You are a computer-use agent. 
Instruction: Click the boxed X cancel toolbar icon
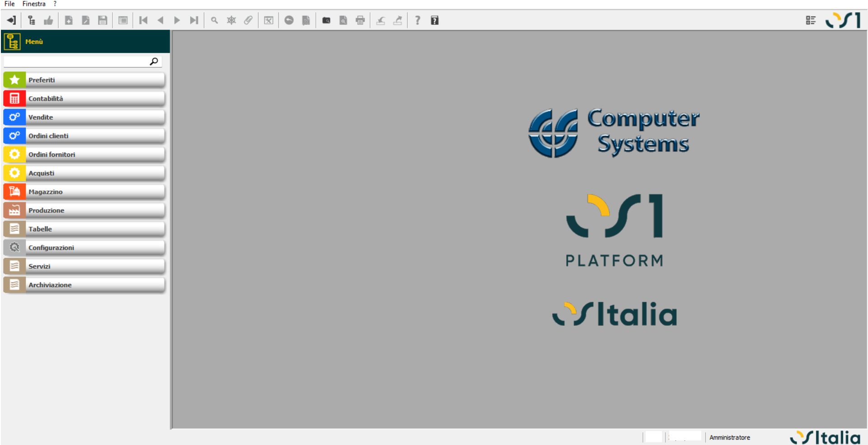[x=269, y=20]
